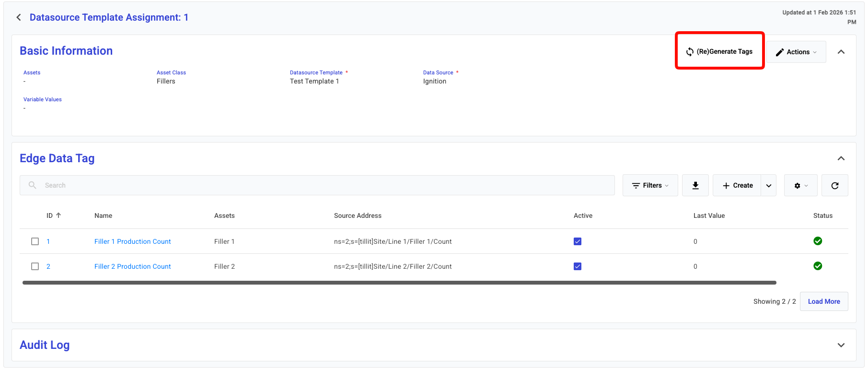This screenshot has height=370, width=868.
Task: Collapse the Edge Data Tag section
Action: tap(841, 158)
